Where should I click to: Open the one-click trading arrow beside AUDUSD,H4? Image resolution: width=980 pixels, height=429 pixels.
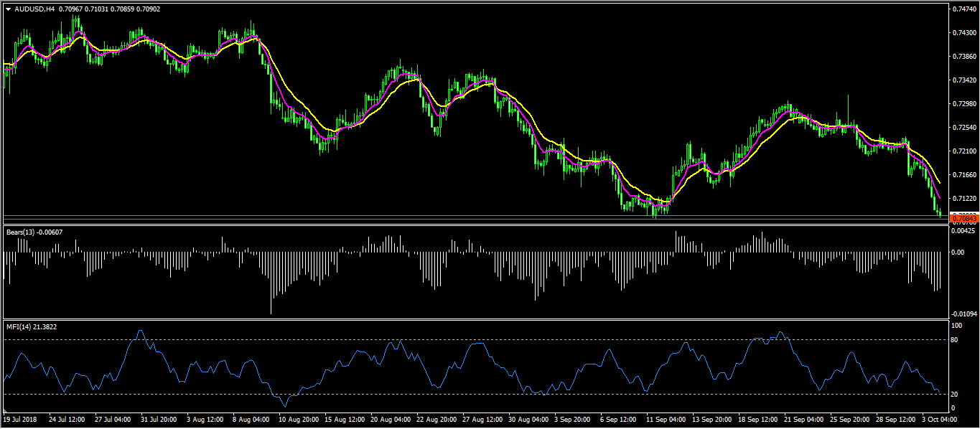(x=9, y=9)
